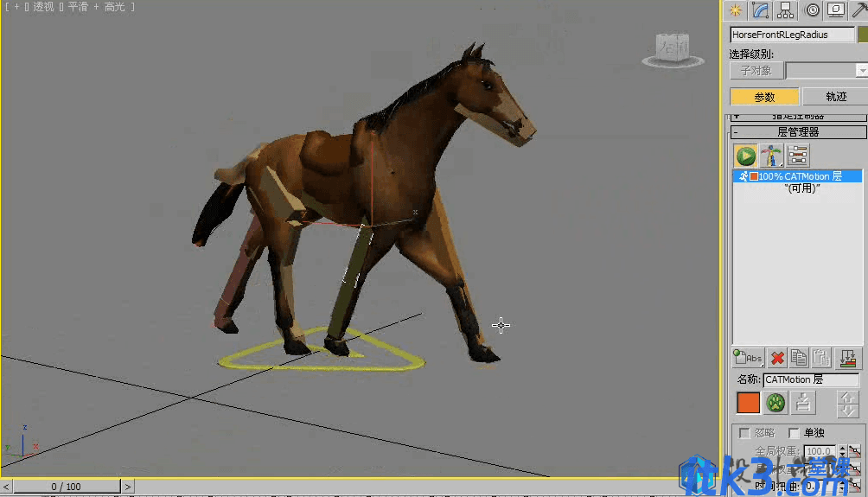Open the Utilities hammer tab
868x497 pixels.
[859, 10]
